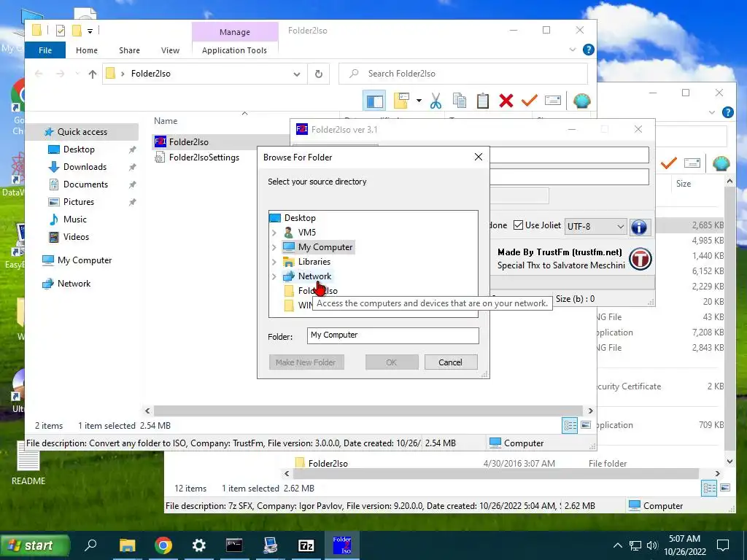Viewport: 747px width, 560px height.
Task: Open the View ribbon tab
Action: (x=170, y=50)
